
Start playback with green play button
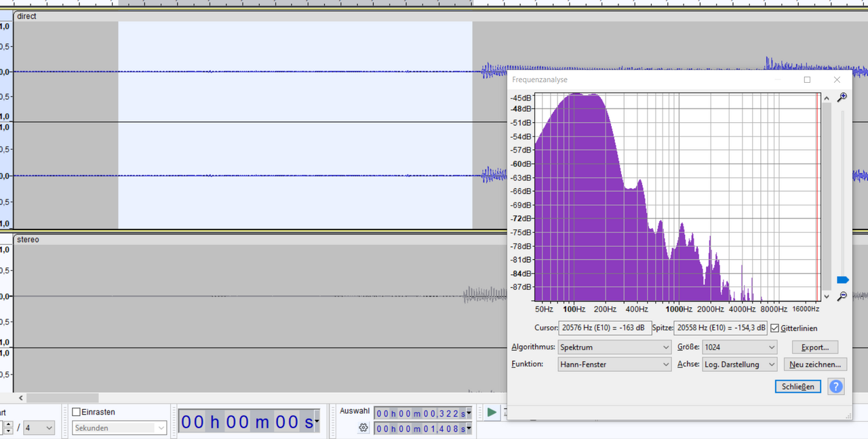tap(492, 412)
